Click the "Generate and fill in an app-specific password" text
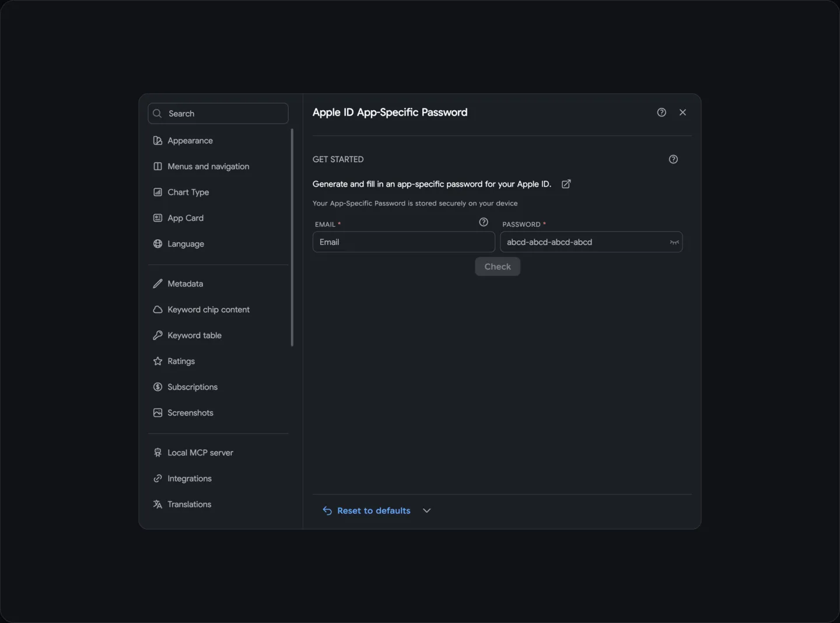The width and height of the screenshot is (840, 623). coord(398,184)
